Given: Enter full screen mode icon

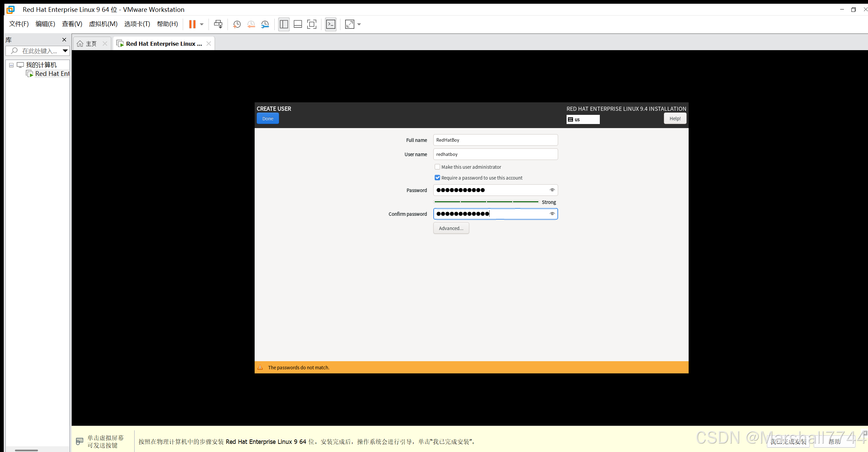Looking at the screenshot, I should 312,24.
